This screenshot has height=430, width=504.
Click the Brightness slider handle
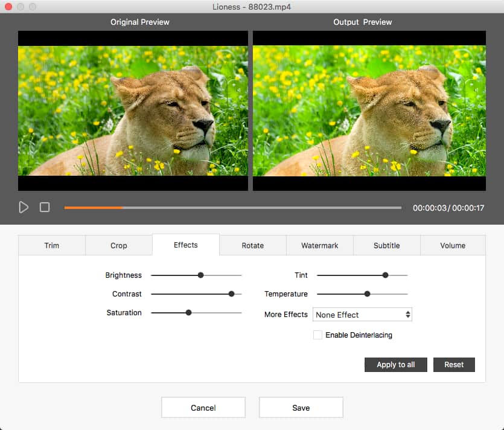pos(200,275)
